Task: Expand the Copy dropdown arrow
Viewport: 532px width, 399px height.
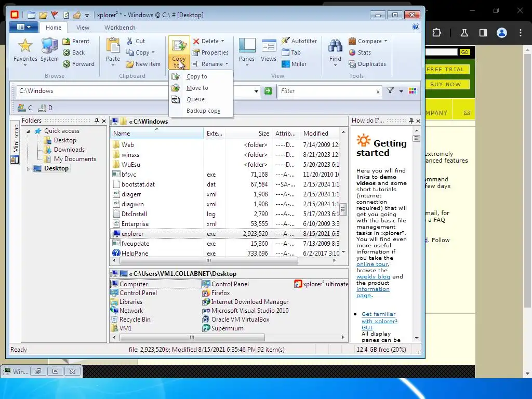Action: point(153,52)
